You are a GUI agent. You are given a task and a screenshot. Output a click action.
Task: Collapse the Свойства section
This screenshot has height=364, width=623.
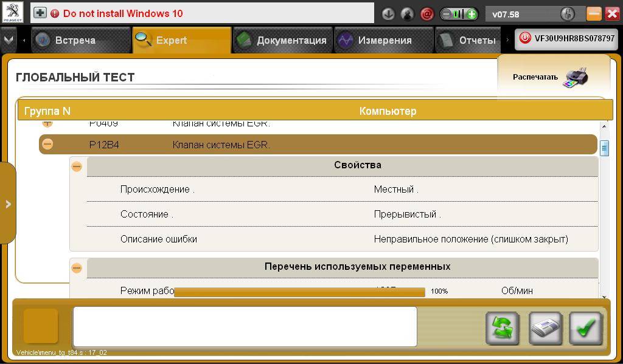pos(77,166)
